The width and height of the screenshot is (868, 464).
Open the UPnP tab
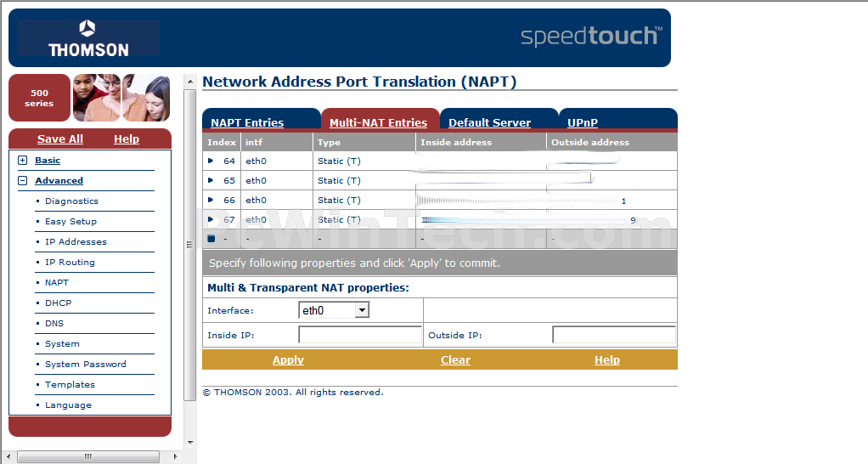pyautogui.click(x=583, y=122)
